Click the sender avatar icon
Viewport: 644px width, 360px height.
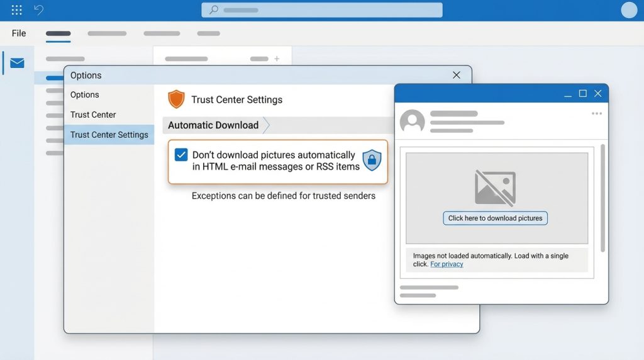click(x=412, y=121)
